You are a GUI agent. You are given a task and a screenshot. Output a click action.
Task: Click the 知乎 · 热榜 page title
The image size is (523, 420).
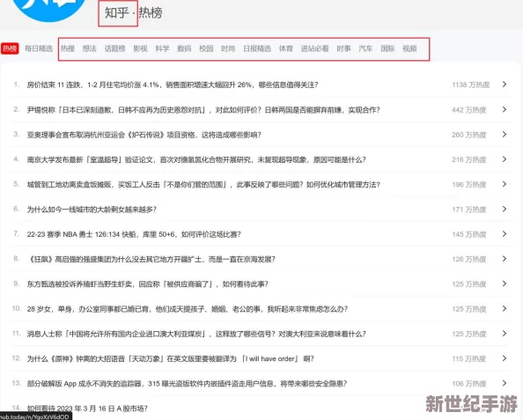pyautogui.click(x=134, y=13)
